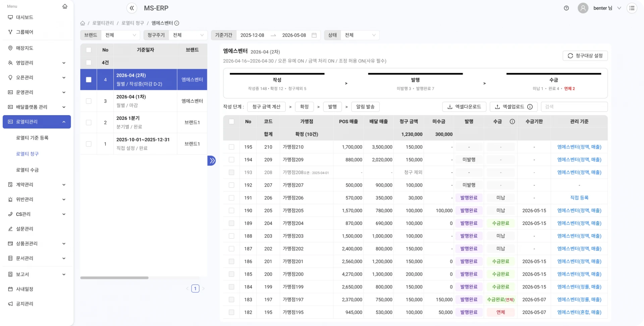This screenshot has width=644, height=326.
Task: Click the 2025-12-08 start date field
Action: click(x=252, y=35)
